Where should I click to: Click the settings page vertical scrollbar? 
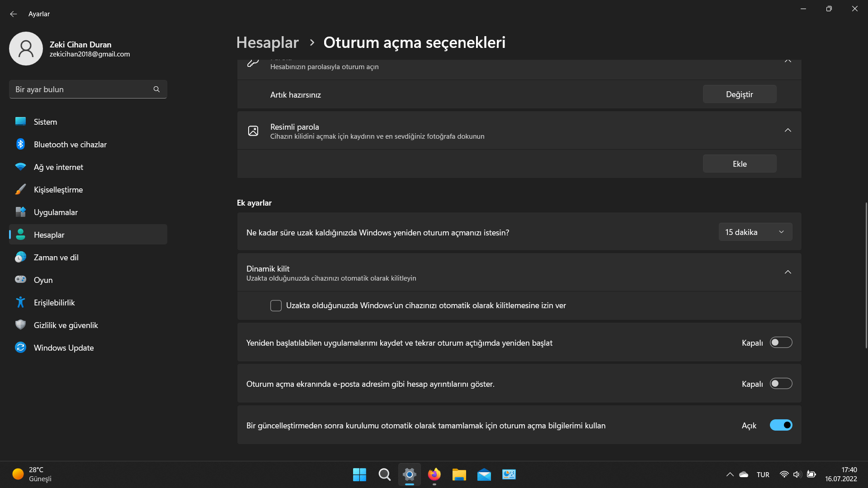point(866,276)
